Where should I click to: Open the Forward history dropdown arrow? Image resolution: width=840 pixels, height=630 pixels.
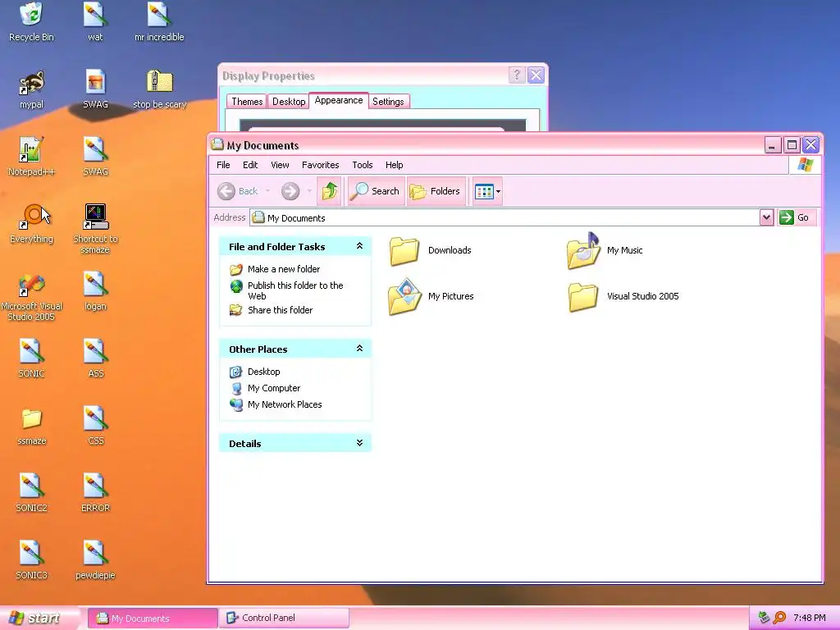point(309,191)
